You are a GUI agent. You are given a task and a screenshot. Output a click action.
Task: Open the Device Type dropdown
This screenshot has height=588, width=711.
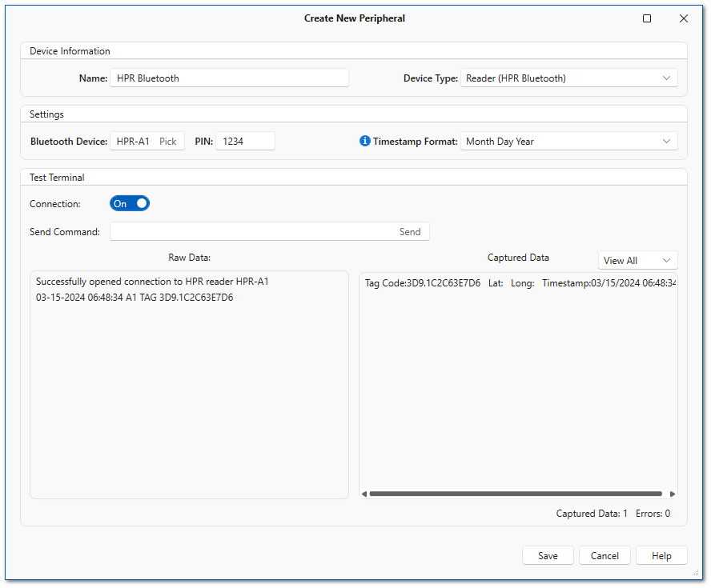click(569, 78)
